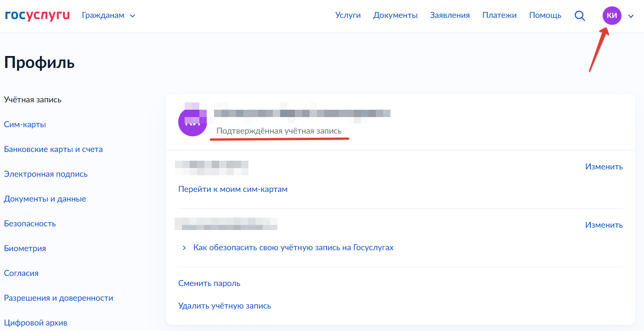Image resolution: width=644 pixels, height=331 pixels.
Task: Click the profile picture in the account card
Action: point(192,121)
